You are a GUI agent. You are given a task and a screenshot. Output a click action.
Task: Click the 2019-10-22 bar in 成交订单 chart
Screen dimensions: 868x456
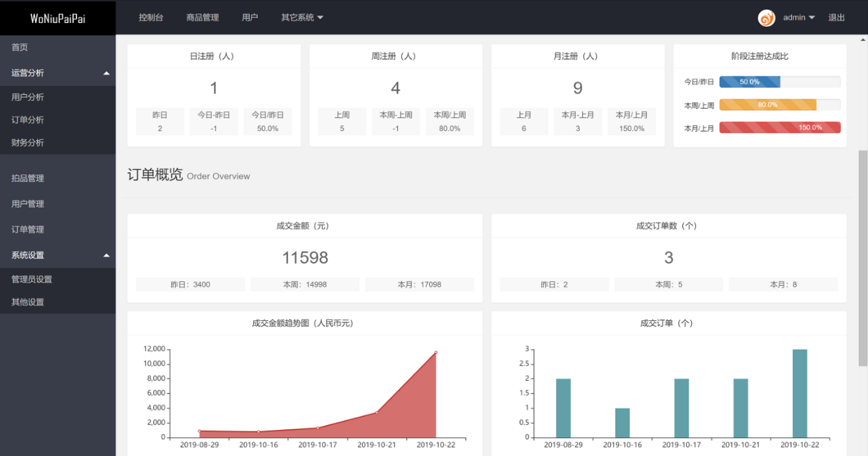coord(800,393)
